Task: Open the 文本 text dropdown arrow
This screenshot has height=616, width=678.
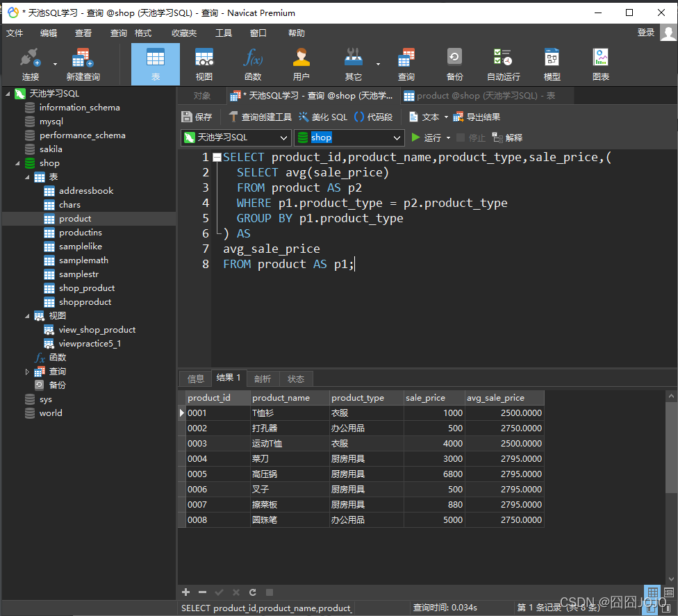Action: point(446,117)
